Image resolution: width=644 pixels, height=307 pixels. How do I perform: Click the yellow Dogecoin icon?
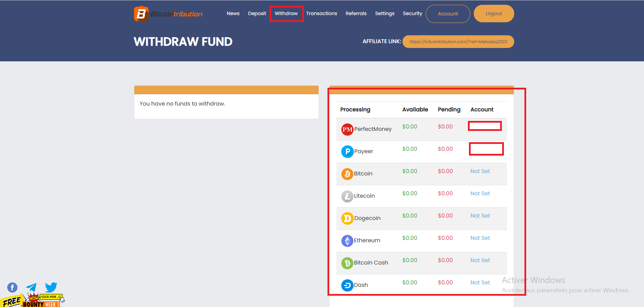click(x=347, y=218)
